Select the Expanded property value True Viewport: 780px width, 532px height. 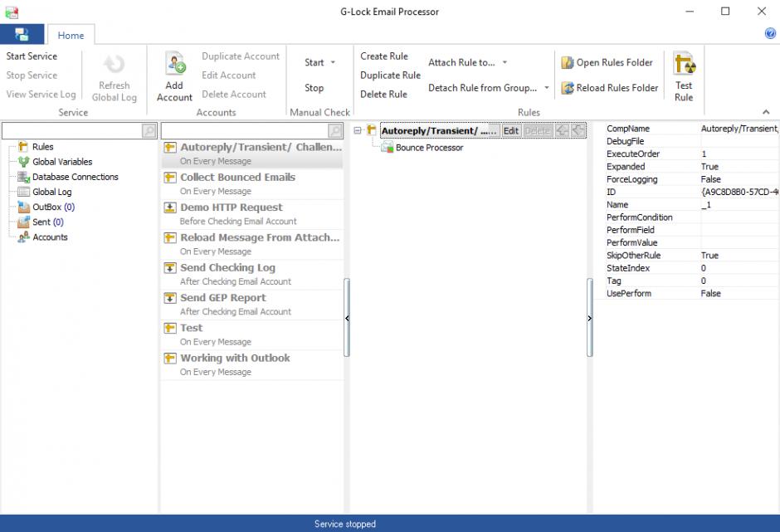click(x=739, y=166)
